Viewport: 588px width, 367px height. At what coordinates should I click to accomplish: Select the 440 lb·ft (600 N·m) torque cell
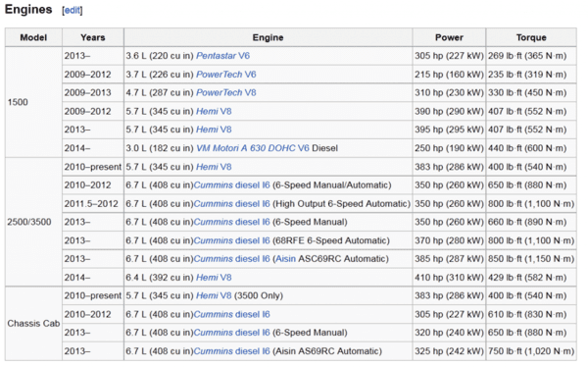pyautogui.click(x=531, y=148)
